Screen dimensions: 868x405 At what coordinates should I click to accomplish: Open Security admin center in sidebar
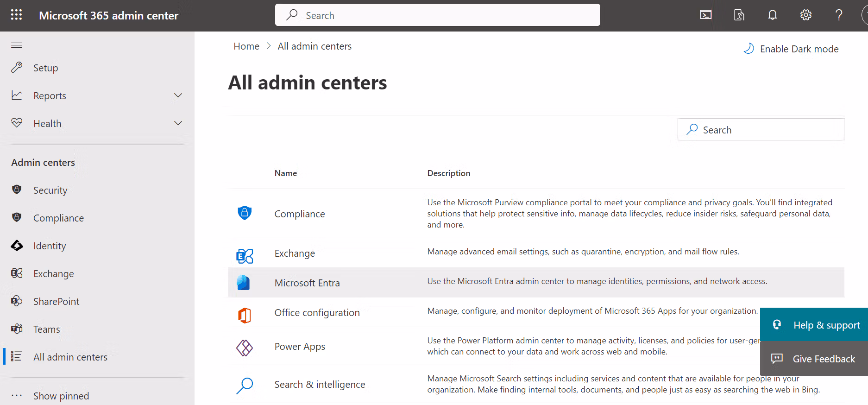pos(50,190)
